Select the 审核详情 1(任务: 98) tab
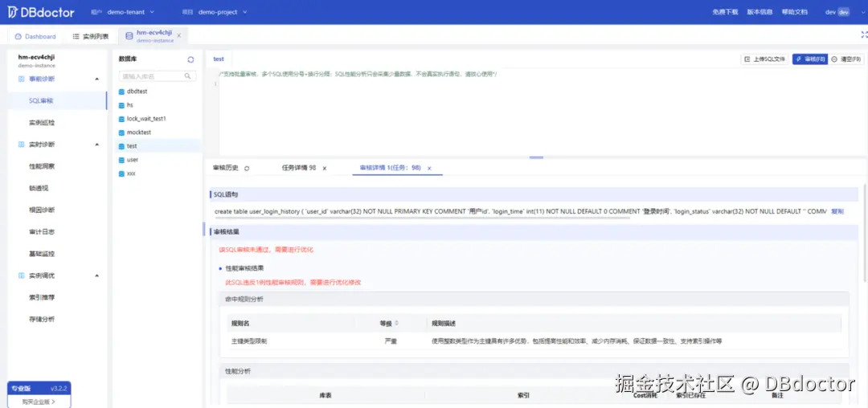 391,168
